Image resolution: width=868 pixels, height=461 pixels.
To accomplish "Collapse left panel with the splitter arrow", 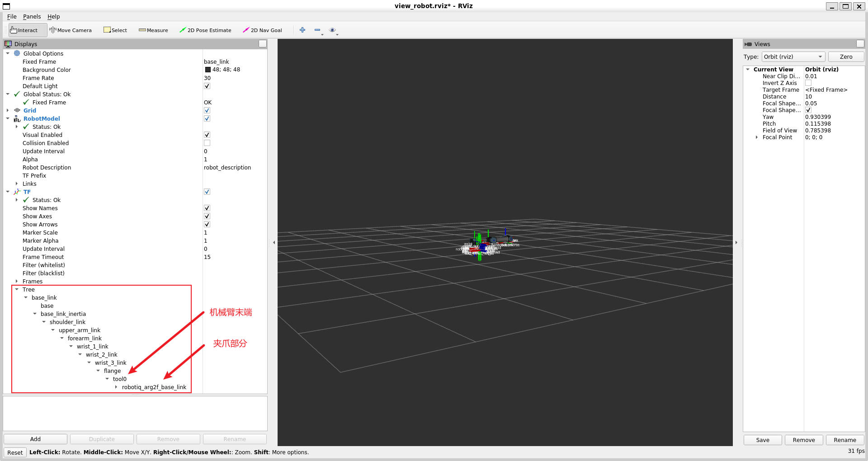I will [274, 243].
